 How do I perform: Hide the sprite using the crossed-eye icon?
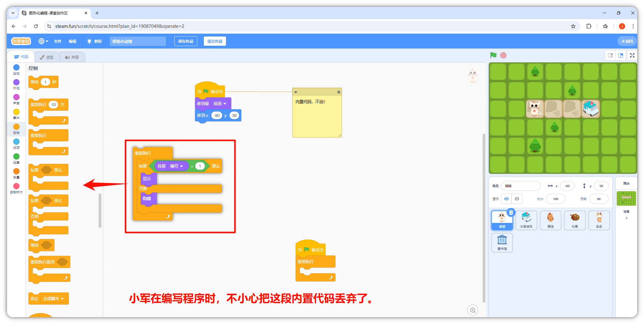tap(517, 199)
